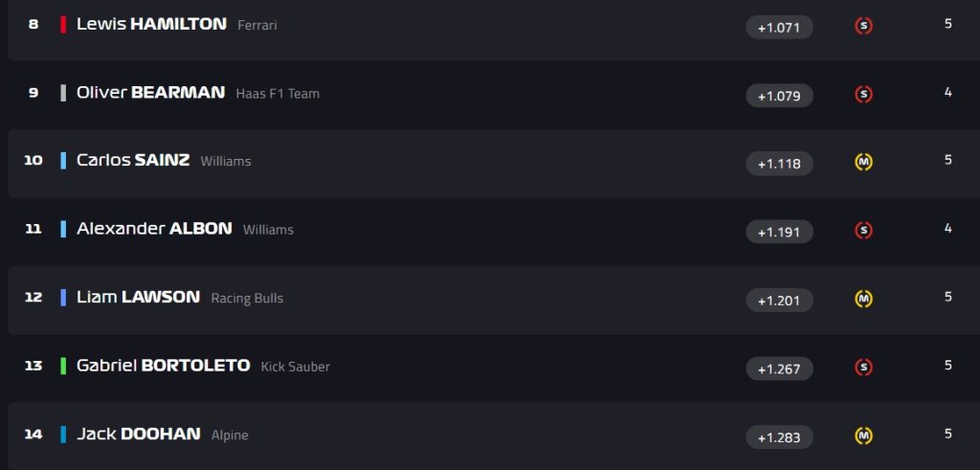Click the red Ferrari team color bar
The width and height of the screenshot is (980, 470).
tap(63, 24)
